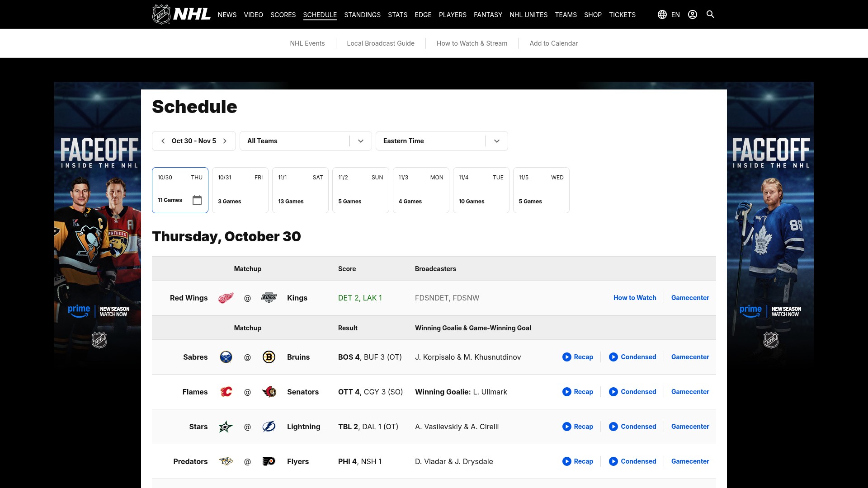Click the Sabres team logo
The image size is (868, 488).
[226, 357]
